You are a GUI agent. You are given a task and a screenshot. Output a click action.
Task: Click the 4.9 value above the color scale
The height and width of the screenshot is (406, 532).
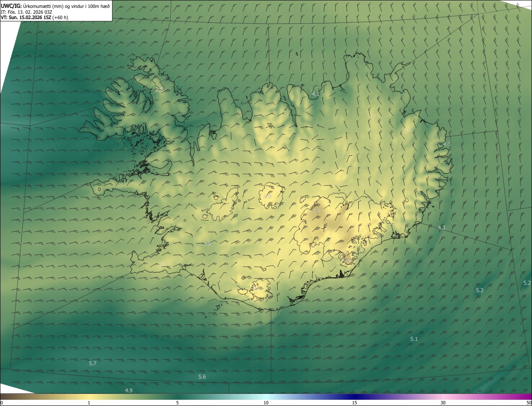(129, 391)
